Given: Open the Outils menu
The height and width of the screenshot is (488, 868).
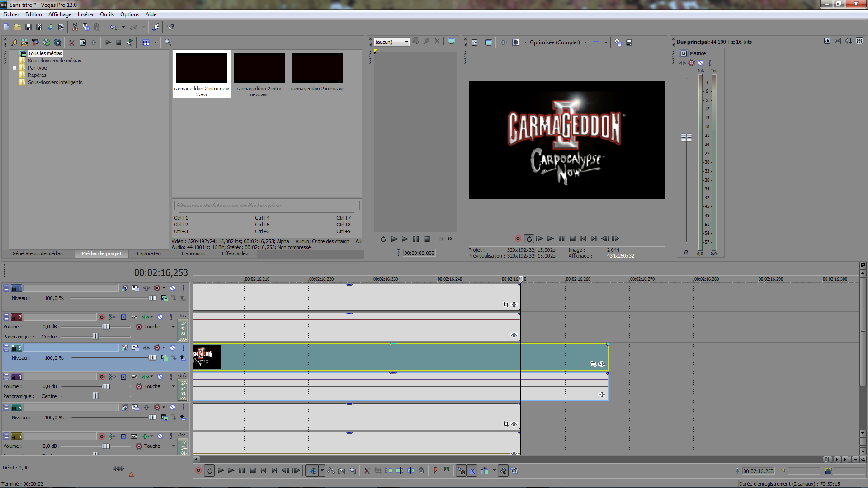Looking at the screenshot, I should pos(107,14).
